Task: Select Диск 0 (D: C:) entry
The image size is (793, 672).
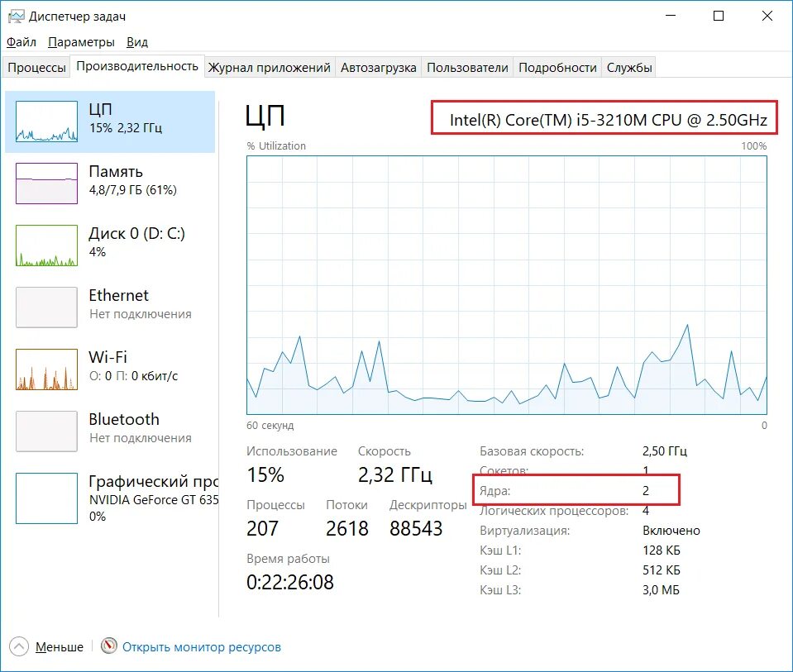Action: pyautogui.click(x=110, y=245)
